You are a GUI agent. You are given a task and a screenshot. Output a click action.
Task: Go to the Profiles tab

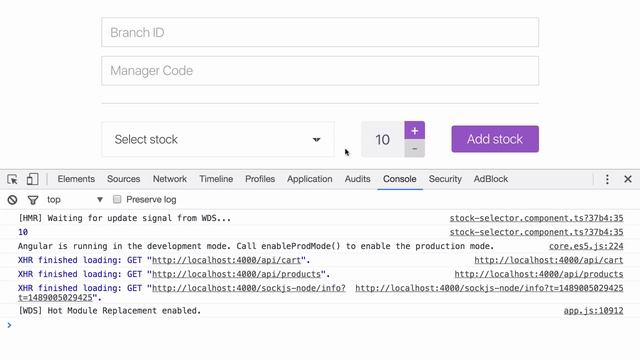click(260, 179)
